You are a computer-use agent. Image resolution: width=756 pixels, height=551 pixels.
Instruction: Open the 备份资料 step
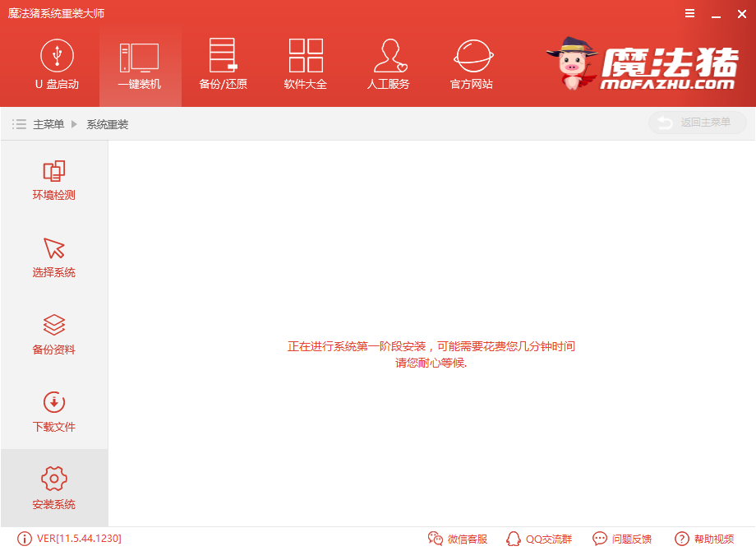[x=53, y=333]
